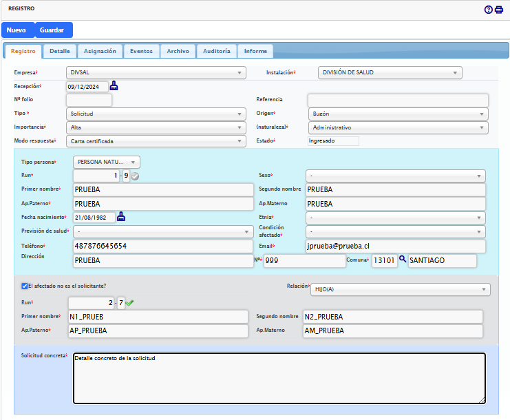Edit the Primer nombre field N1_PRUEB
Screen dimensions: 510x420
(x=158, y=317)
